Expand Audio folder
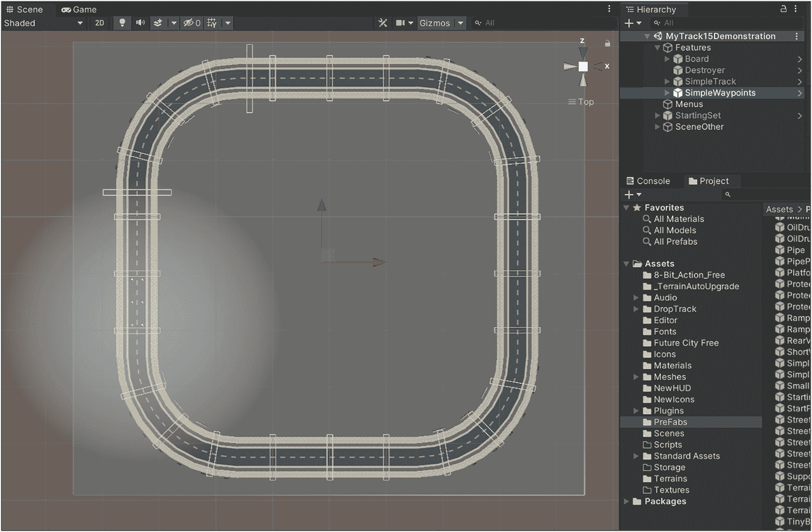 [x=636, y=298]
